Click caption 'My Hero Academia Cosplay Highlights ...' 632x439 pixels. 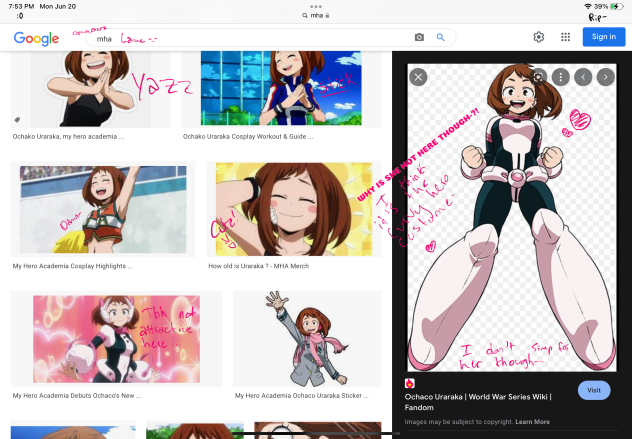pyautogui.click(x=73, y=266)
